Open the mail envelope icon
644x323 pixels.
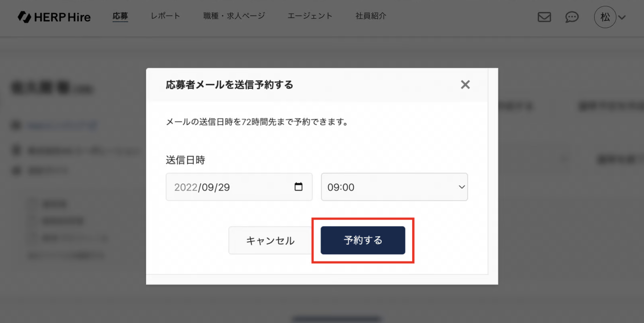(544, 17)
